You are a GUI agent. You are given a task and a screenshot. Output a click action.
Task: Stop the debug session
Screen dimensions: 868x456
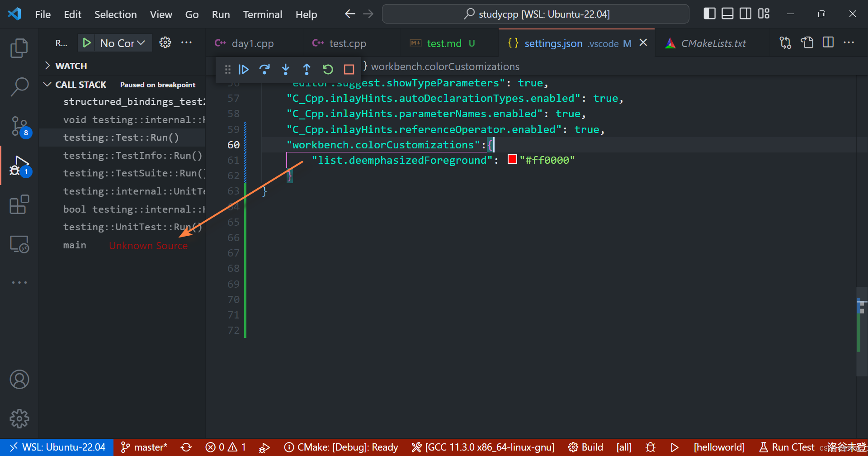[349, 69]
